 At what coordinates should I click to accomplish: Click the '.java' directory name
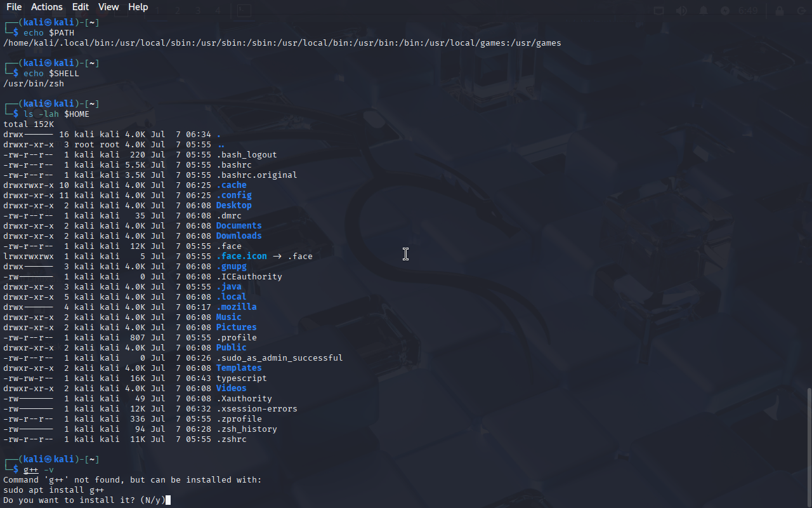pyautogui.click(x=229, y=287)
